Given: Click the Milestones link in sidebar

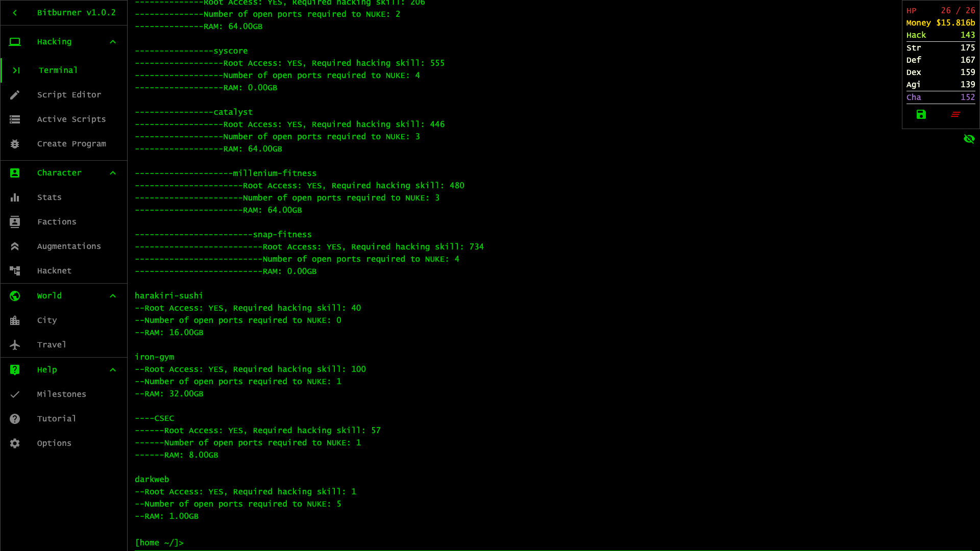Looking at the screenshot, I should click(61, 393).
